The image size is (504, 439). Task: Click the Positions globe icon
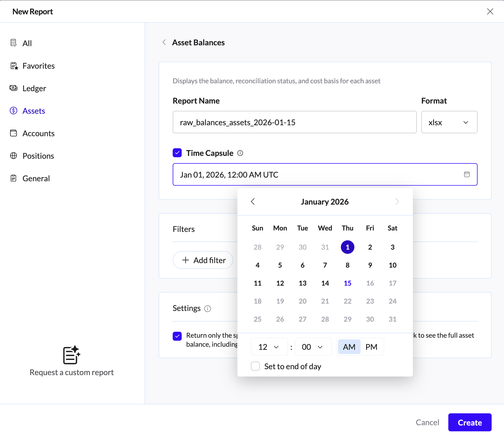13,156
